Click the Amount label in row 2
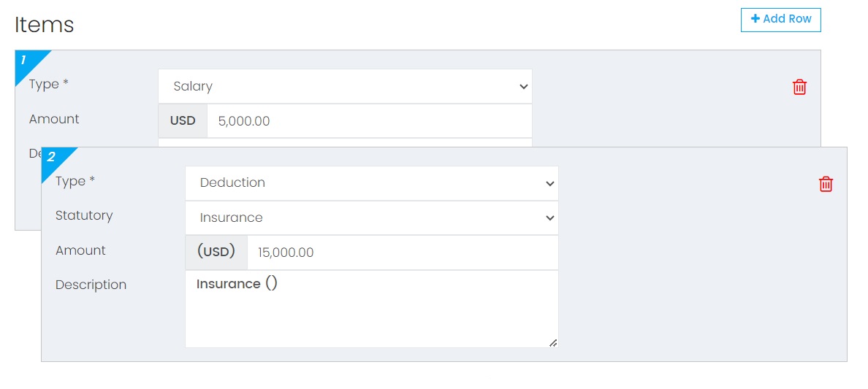 pyautogui.click(x=80, y=250)
